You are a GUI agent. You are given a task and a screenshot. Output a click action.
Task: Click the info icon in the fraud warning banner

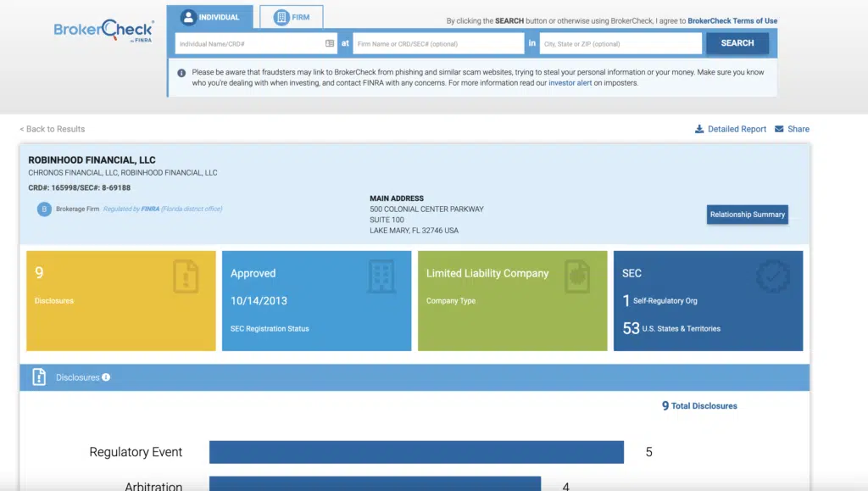[181, 73]
